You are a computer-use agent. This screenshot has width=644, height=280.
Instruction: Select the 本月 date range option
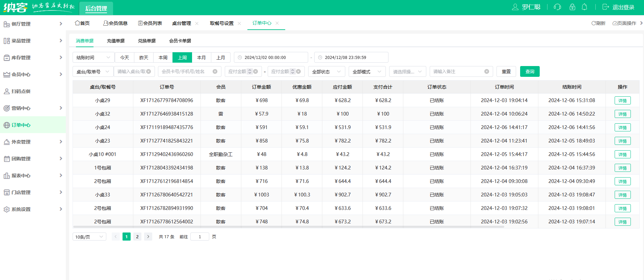tap(202, 58)
